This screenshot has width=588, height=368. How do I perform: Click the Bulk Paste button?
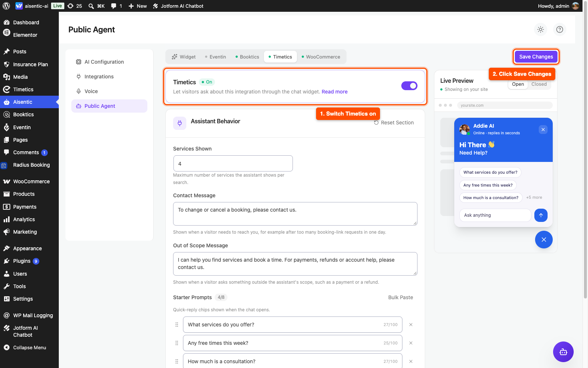click(x=401, y=297)
